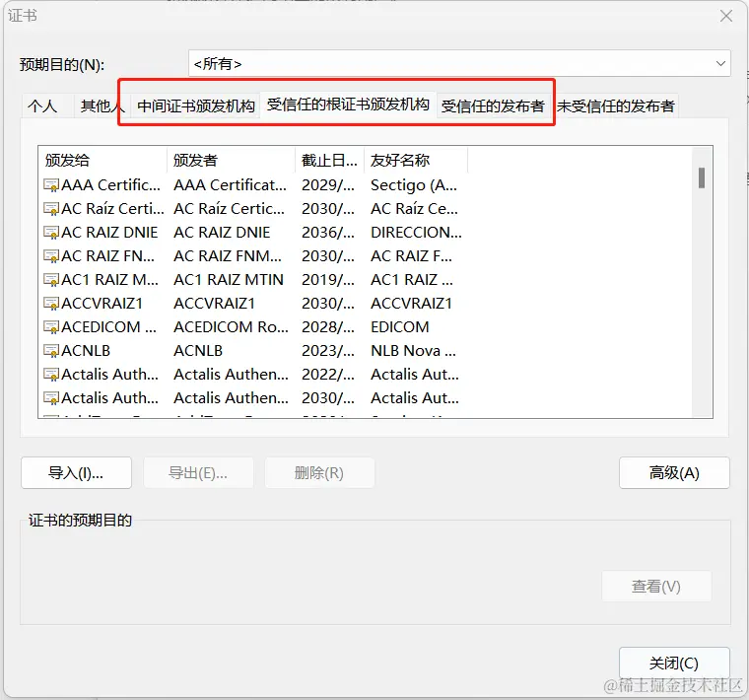Click the 导入(I)... button
Screen dimensions: 749x700
click(x=77, y=473)
